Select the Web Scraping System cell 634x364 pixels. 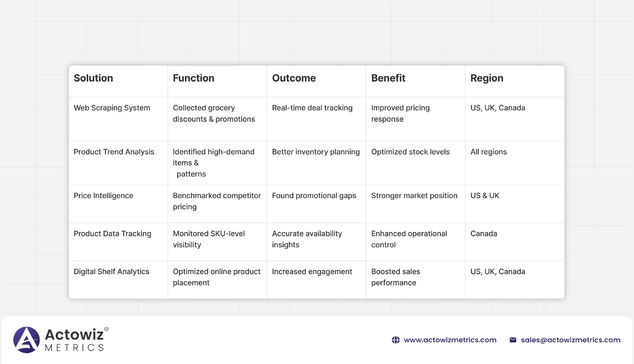point(112,108)
